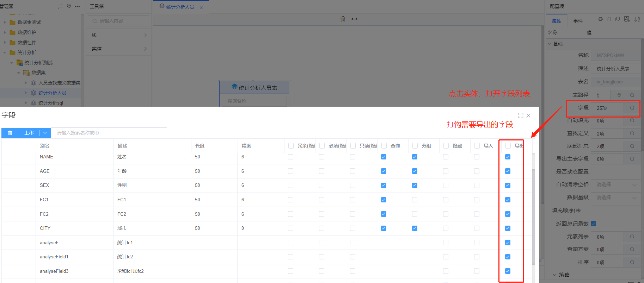Viewport: 644px width, 283px height.
Task: Click the gear icon in the configuration panel
Action: (x=600, y=19)
